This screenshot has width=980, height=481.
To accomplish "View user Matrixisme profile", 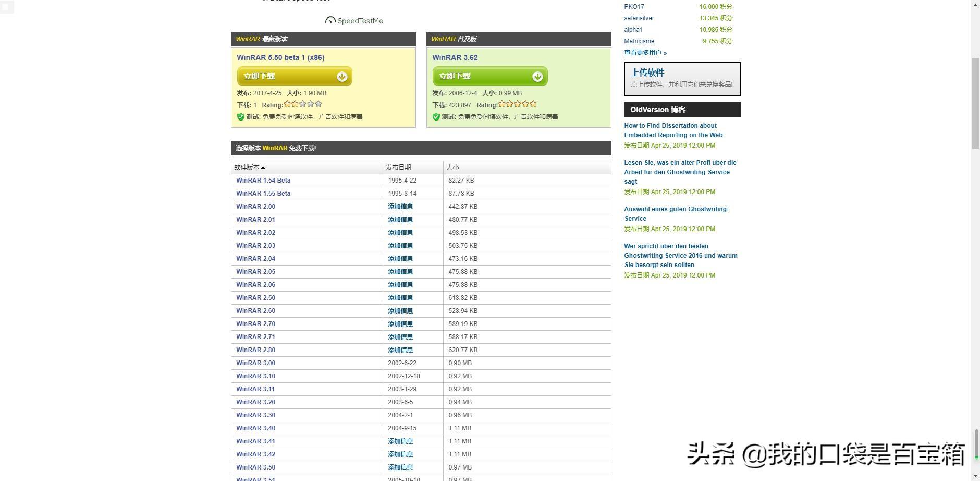I will point(639,41).
